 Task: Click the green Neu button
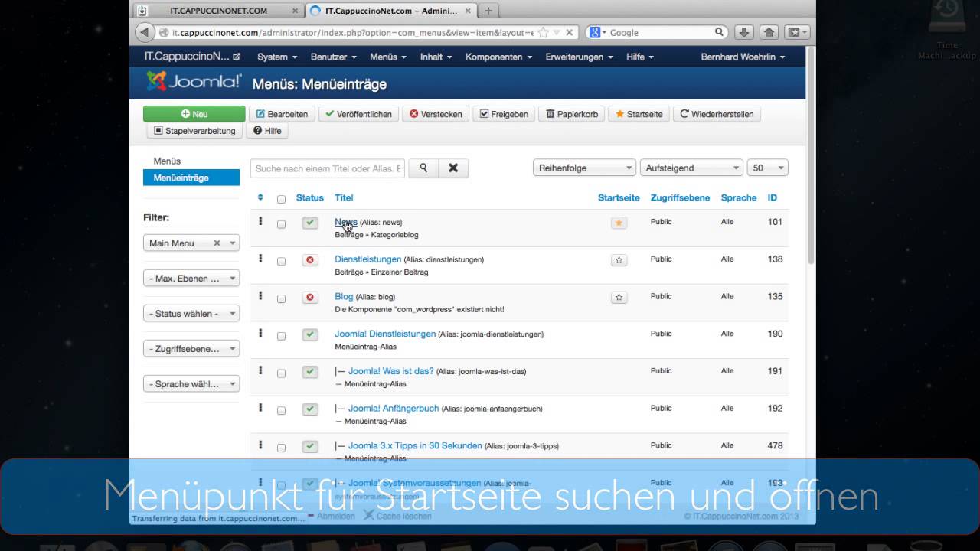pyautogui.click(x=194, y=114)
